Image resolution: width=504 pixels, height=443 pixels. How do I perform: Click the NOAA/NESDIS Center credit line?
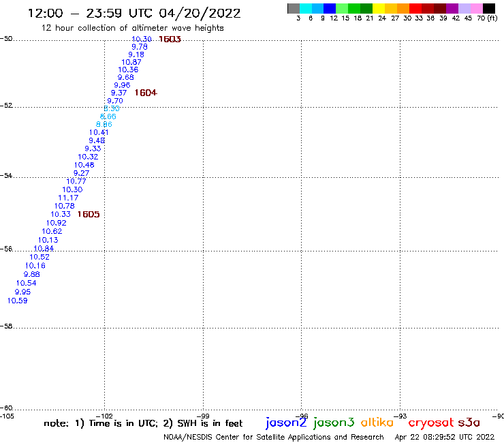click(274, 438)
